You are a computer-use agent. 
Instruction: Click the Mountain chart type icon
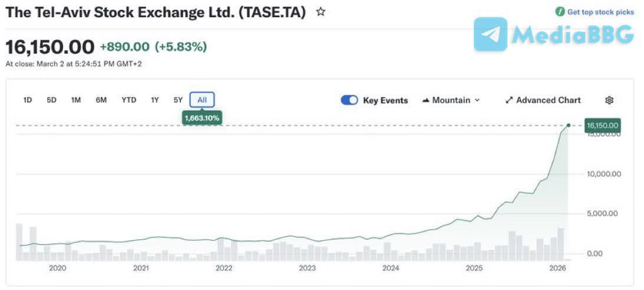[x=426, y=101]
